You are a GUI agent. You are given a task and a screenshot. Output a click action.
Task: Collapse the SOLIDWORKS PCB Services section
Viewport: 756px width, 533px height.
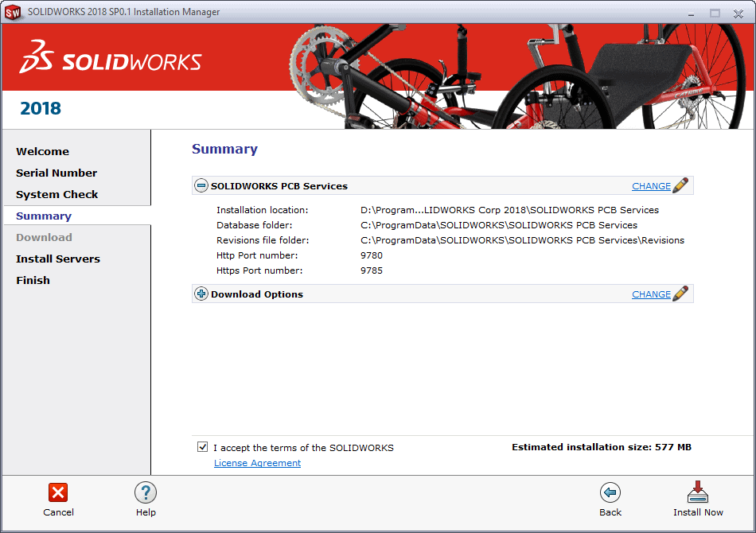coord(201,185)
